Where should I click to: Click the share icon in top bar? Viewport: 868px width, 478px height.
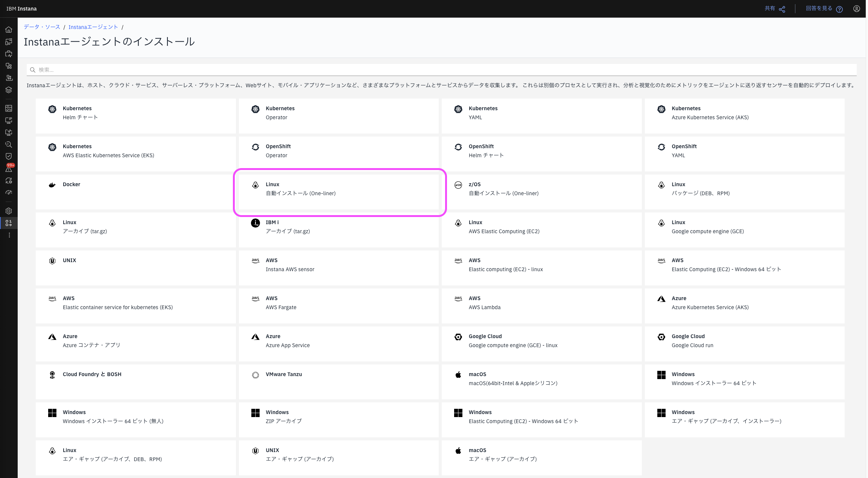(x=782, y=9)
